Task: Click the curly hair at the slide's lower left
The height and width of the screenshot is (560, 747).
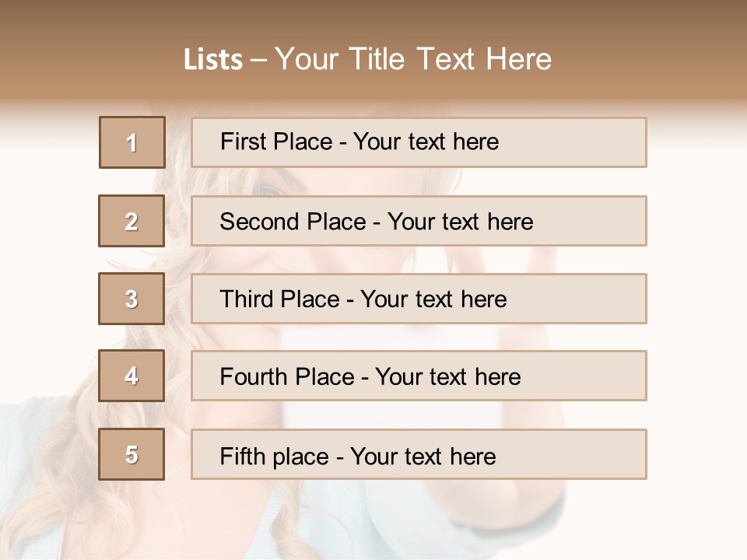Action: 47,498
